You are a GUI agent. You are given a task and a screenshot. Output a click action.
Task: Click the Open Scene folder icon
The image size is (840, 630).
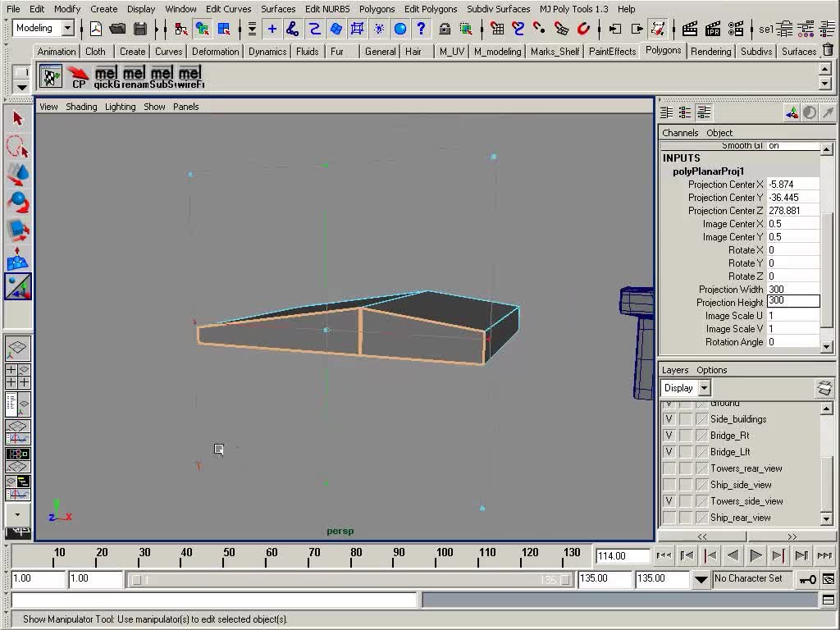pyautogui.click(x=117, y=29)
